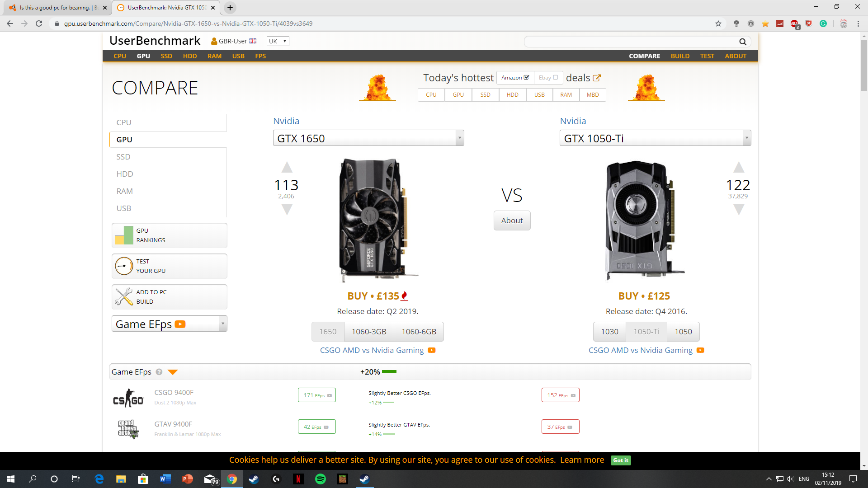Click YouTube icon beside left CSGO AMD vs Nvidia link
Viewport: 868px width, 488px height.
pyautogui.click(x=432, y=350)
